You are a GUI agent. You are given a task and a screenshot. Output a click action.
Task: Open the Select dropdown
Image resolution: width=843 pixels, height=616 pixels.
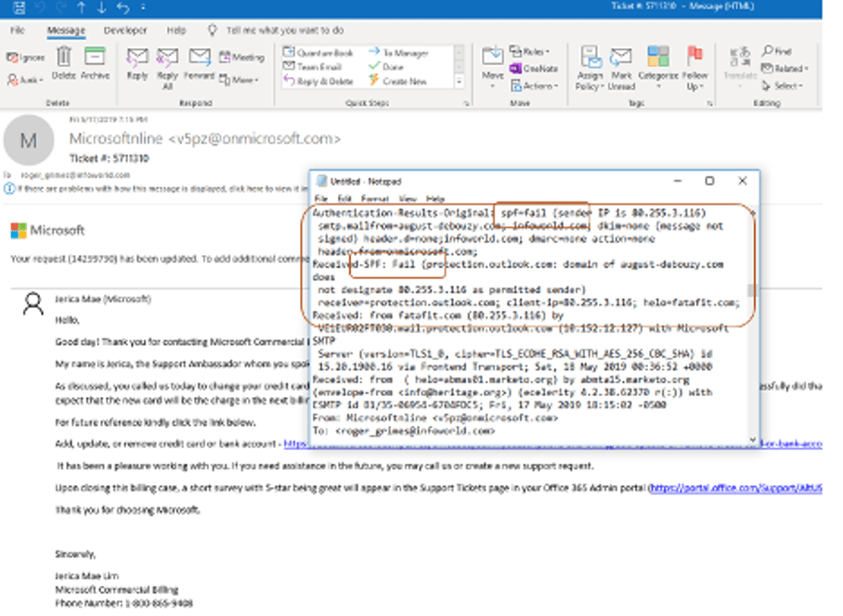[783, 85]
